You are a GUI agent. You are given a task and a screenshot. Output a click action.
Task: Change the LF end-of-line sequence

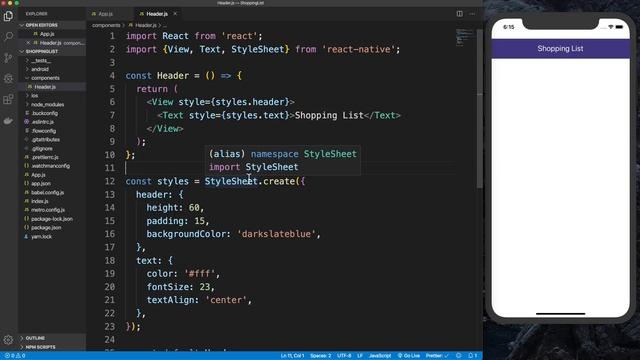360,356
